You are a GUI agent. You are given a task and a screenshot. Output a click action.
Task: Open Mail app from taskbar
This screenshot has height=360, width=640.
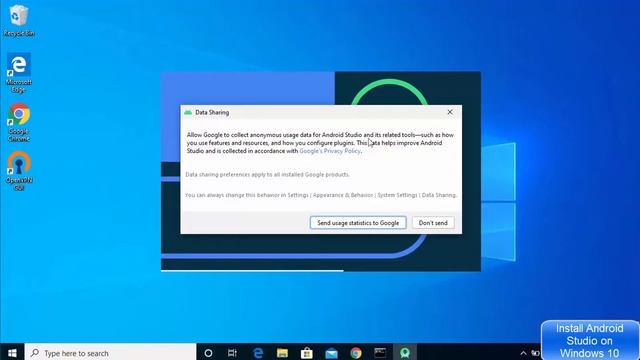pyautogui.click(x=331, y=353)
